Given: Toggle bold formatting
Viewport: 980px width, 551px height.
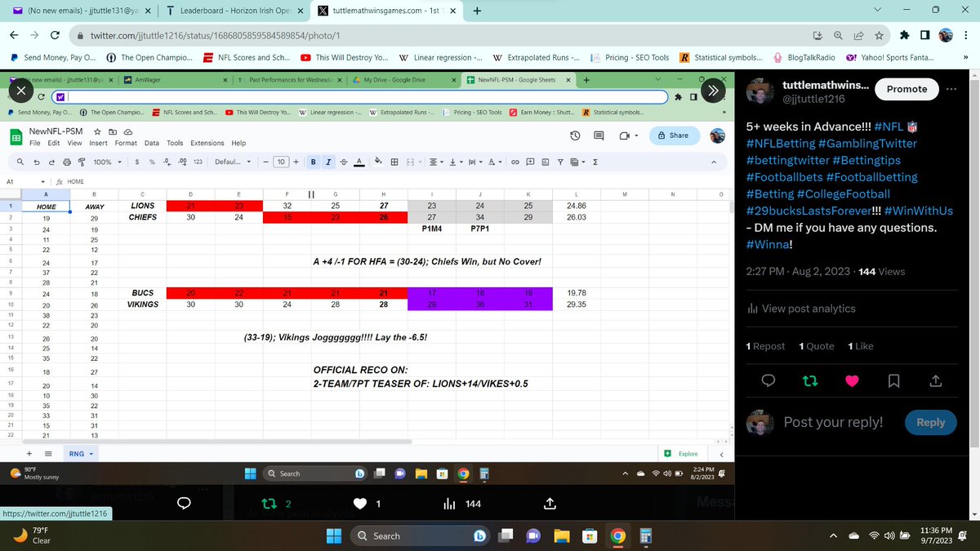Looking at the screenshot, I should [311, 162].
